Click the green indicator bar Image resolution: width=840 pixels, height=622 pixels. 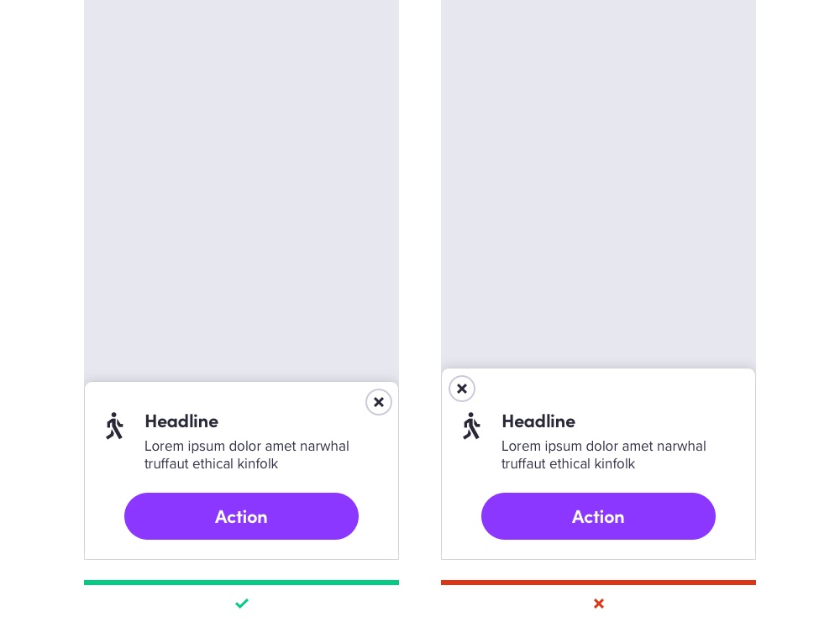pyautogui.click(x=241, y=583)
